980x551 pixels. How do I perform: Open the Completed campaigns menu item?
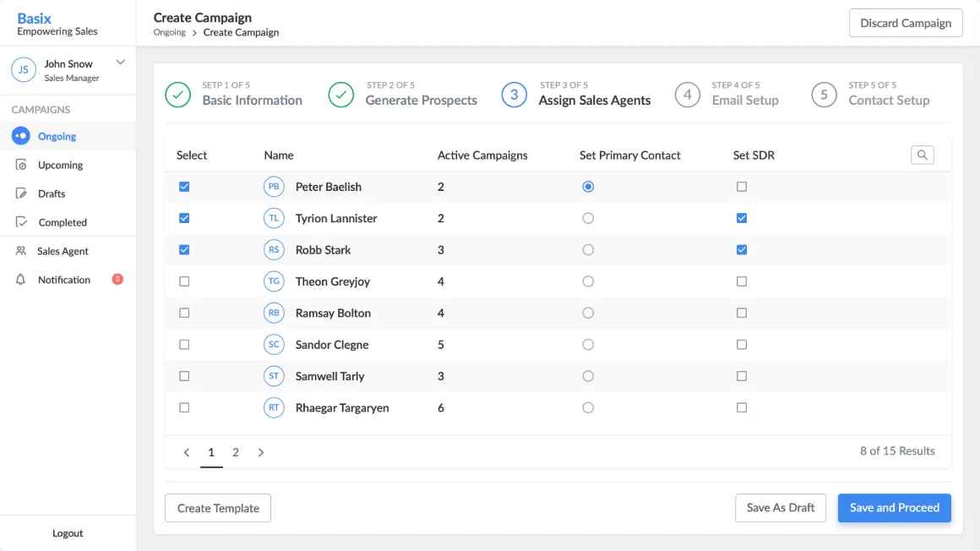pyautogui.click(x=68, y=222)
